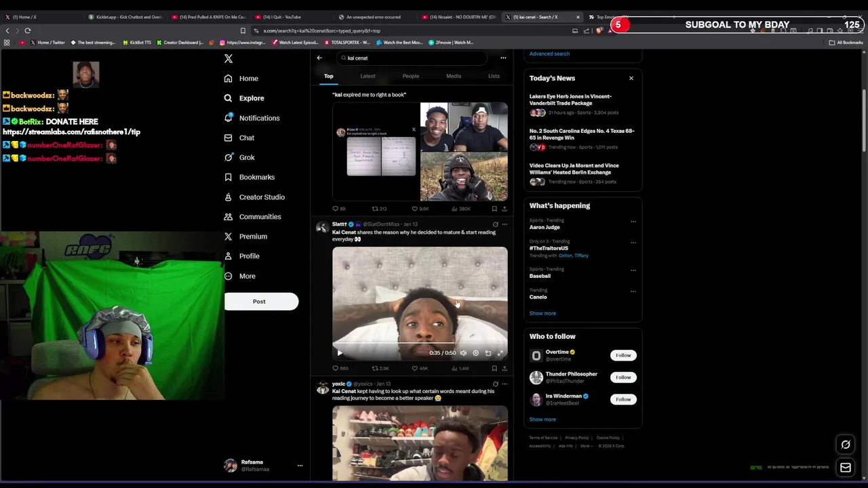The height and width of the screenshot is (488, 868).
Task: Reply to Slatt post with 660 replies
Action: point(340,369)
